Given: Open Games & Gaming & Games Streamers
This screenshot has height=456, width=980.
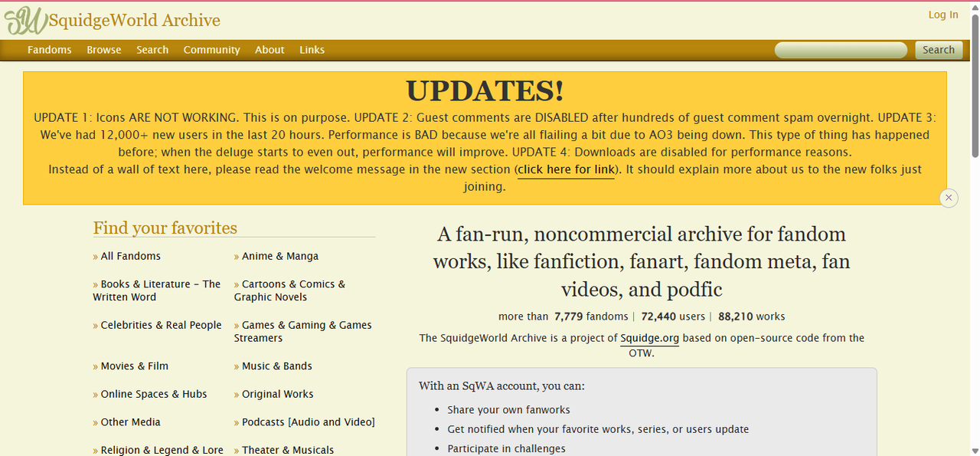Looking at the screenshot, I should (x=303, y=331).
